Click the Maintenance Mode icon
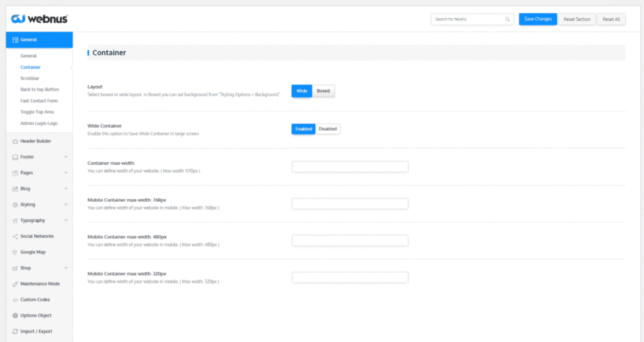Viewport: 644px width, 342px height. (x=15, y=284)
